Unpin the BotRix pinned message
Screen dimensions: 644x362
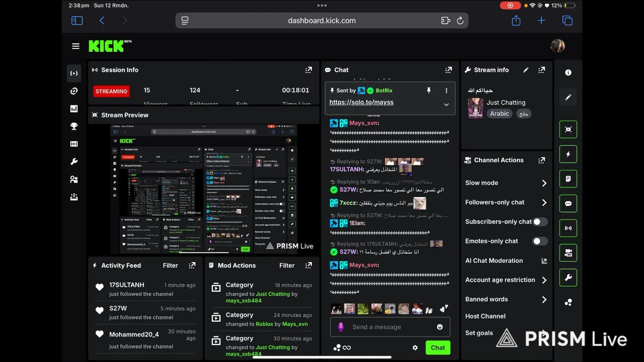coord(429,90)
